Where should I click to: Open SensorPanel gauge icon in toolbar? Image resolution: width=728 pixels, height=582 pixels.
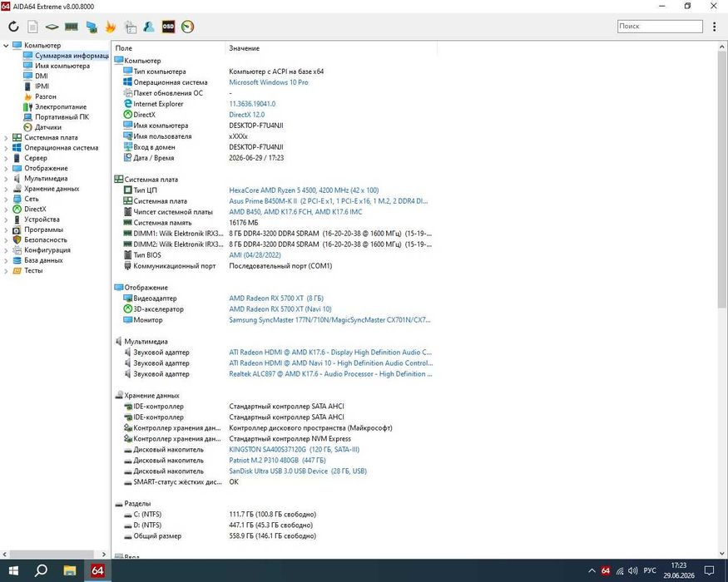pyautogui.click(x=187, y=27)
